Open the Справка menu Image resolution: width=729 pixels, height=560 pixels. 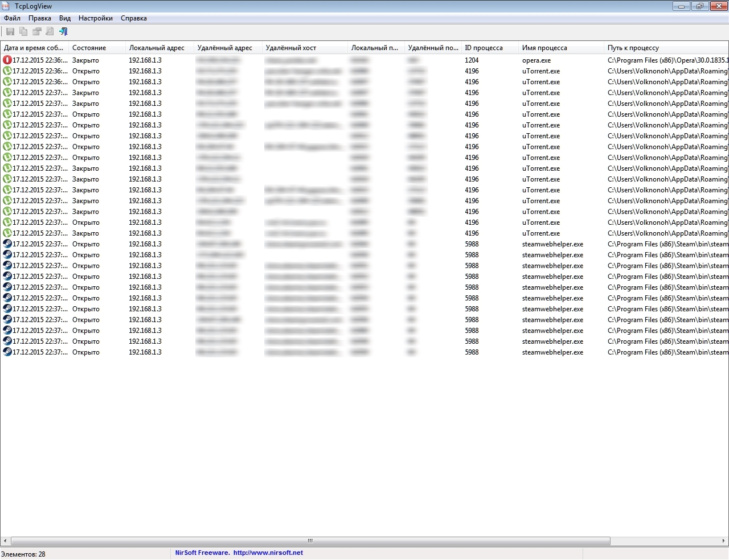(134, 18)
